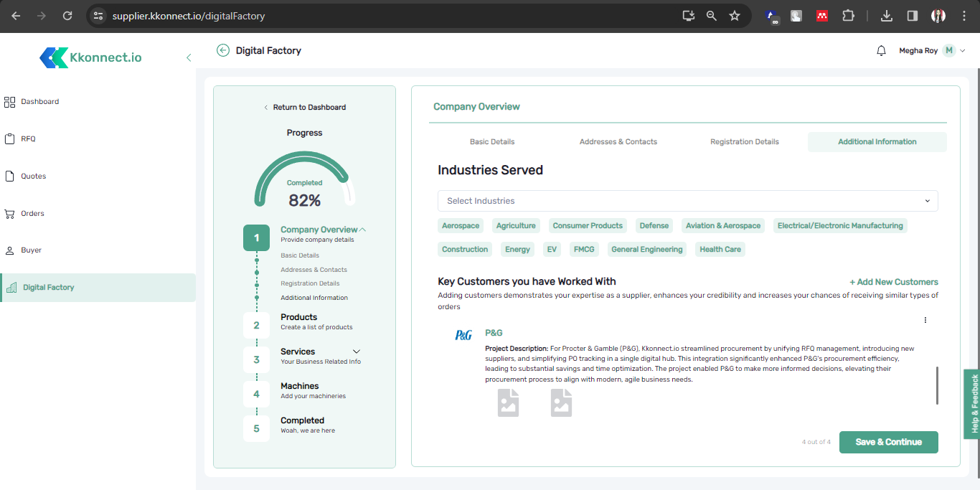980x490 pixels.
Task: Collapse the left sidebar using the chevron
Action: point(189,57)
